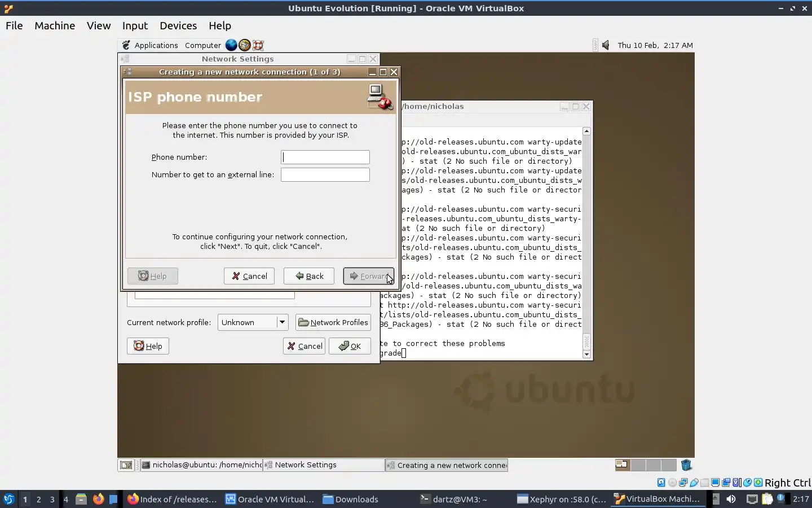Switch to Network Settings taskbar entry
Viewport: 812px width, 508px height.
tap(324, 465)
